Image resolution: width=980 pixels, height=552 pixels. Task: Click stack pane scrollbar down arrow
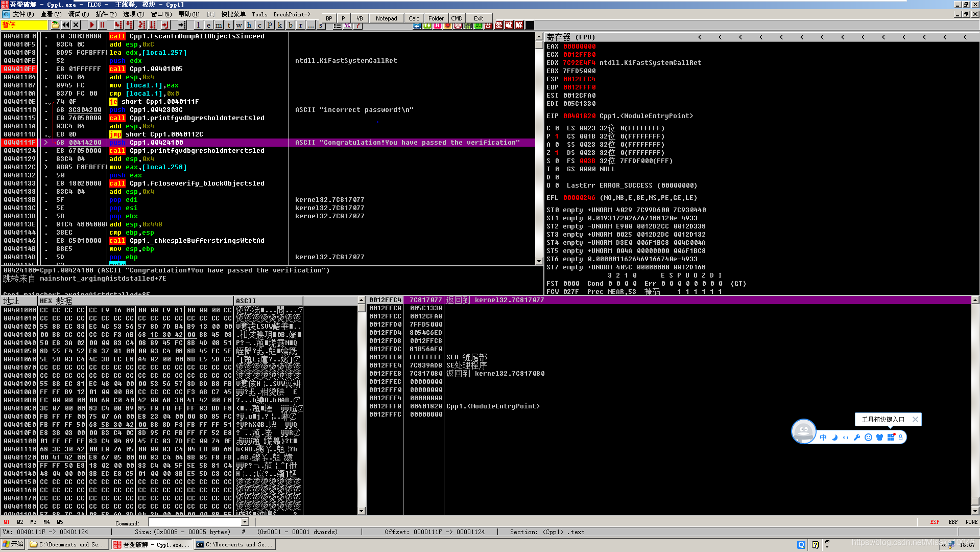pos(975,511)
